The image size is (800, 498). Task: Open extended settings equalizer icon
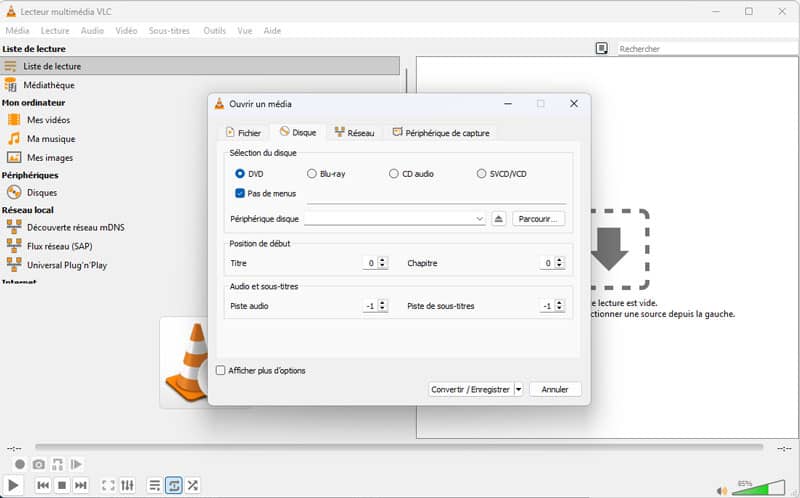click(128, 485)
